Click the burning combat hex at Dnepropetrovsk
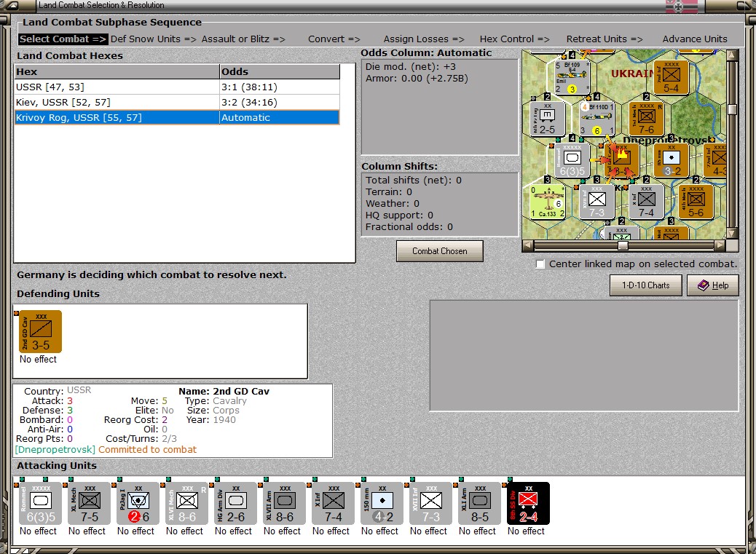The height and width of the screenshot is (554, 756). point(621,160)
